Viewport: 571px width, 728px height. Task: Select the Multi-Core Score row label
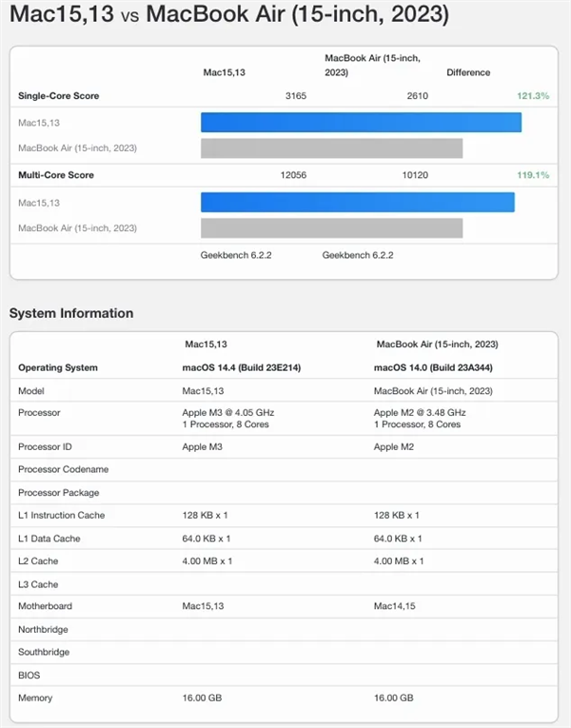pos(56,176)
